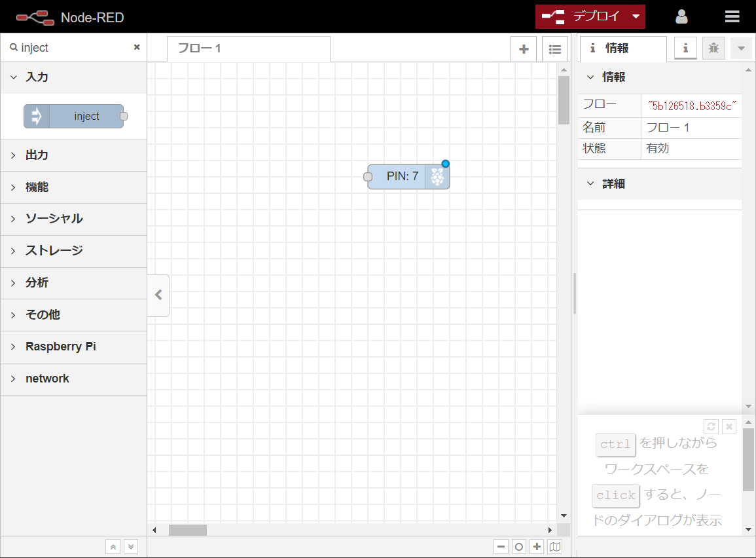756x558 pixels.
Task: Open the sidebar tabs dropdown arrow
Action: 742,48
